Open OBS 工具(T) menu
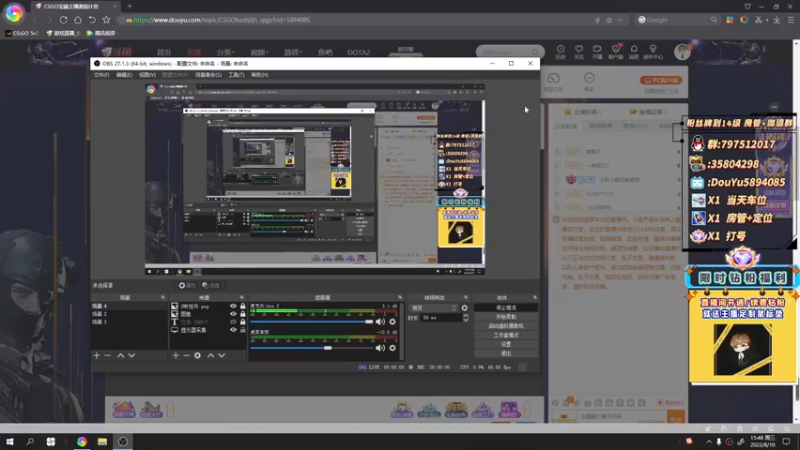 (x=236, y=75)
